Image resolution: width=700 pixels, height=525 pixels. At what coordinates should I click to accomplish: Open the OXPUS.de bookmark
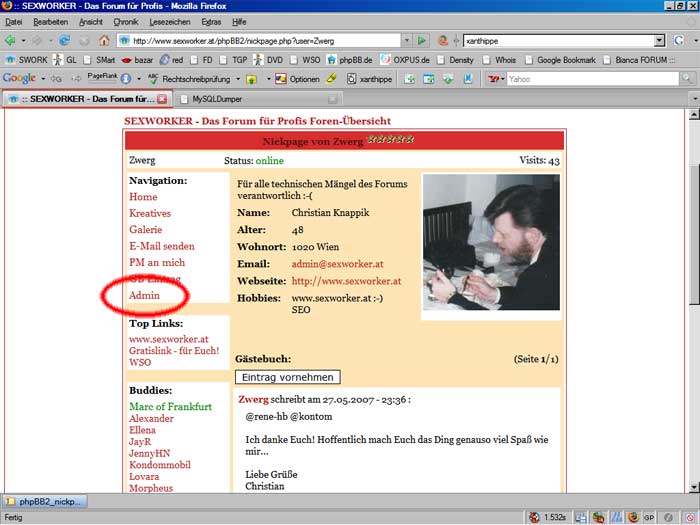click(405, 60)
